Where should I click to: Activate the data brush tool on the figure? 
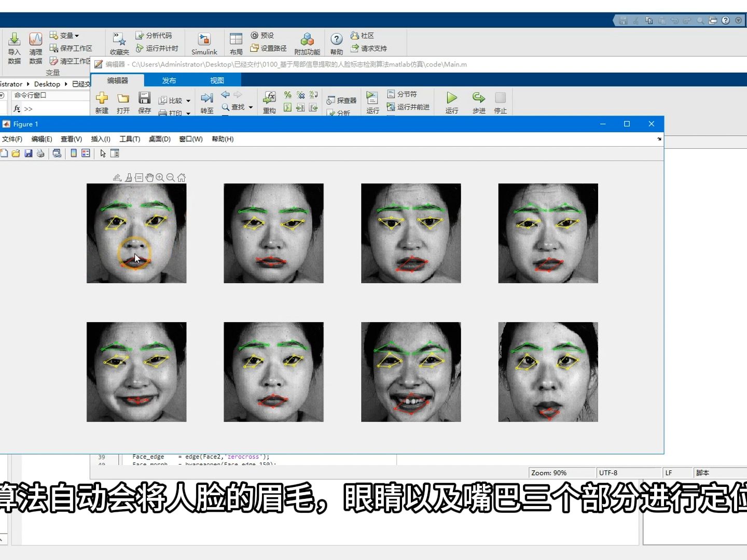(x=128, y=177)
